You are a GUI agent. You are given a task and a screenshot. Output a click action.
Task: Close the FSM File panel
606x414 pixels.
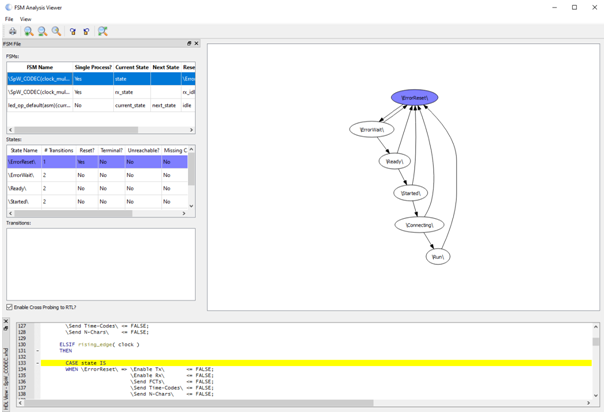196,44
